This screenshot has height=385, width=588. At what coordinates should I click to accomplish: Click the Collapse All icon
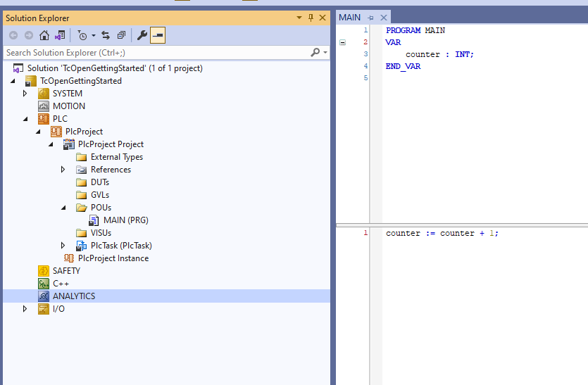[x=121, y=35]
